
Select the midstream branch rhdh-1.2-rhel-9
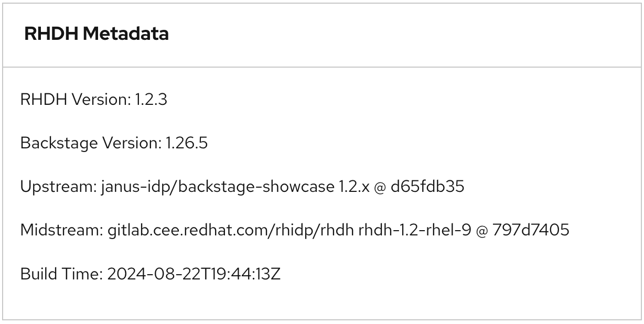(x=414, y=230)
